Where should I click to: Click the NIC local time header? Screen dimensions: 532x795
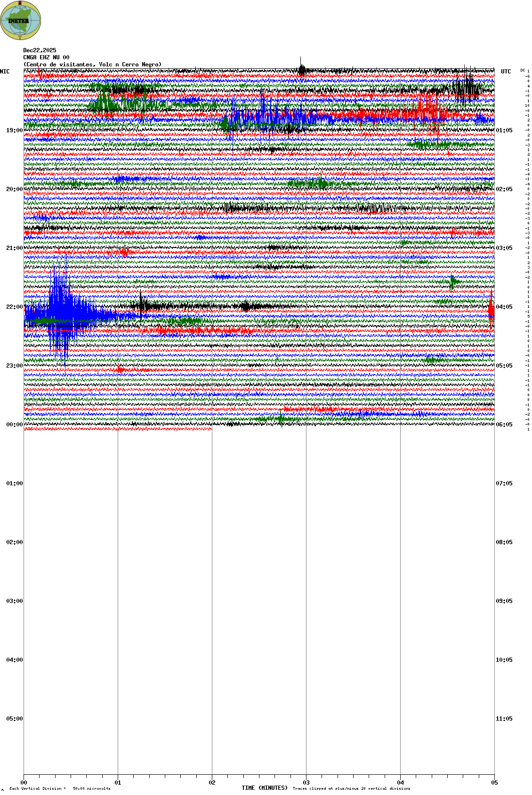(5, 72)
